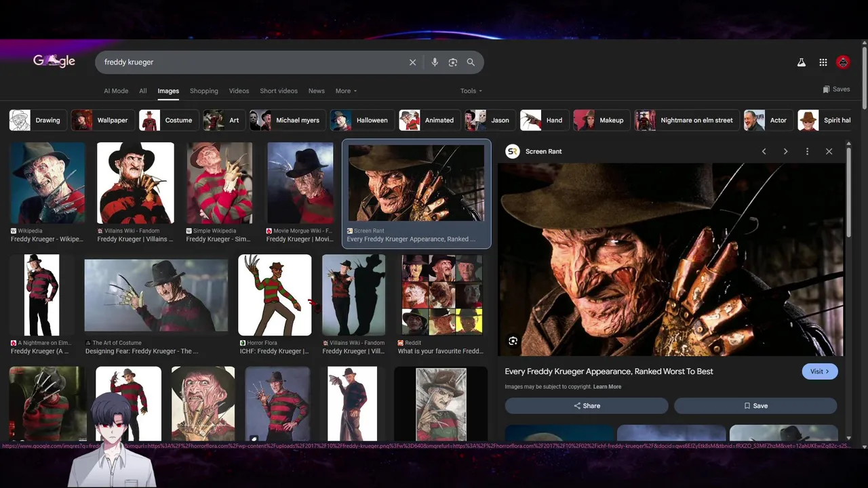Open the Reddit favourite Freddy collage result

coord(441,295)
